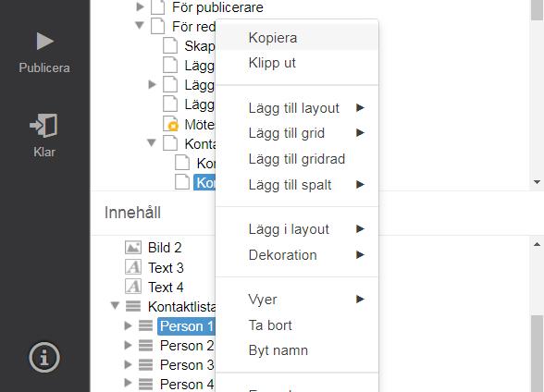Expand the Lägg node with arrow

click(x=152, y=84)
